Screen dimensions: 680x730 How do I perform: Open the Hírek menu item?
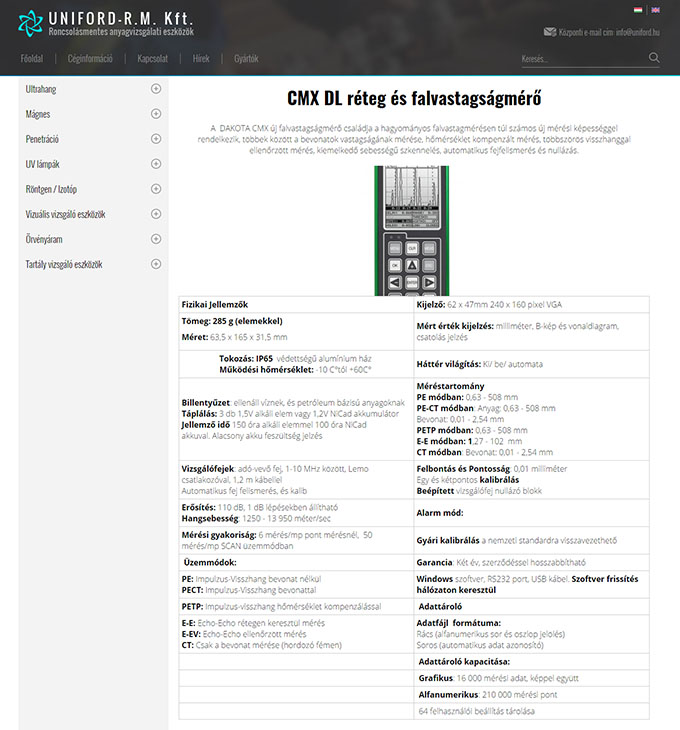click(x=201, y=59)
